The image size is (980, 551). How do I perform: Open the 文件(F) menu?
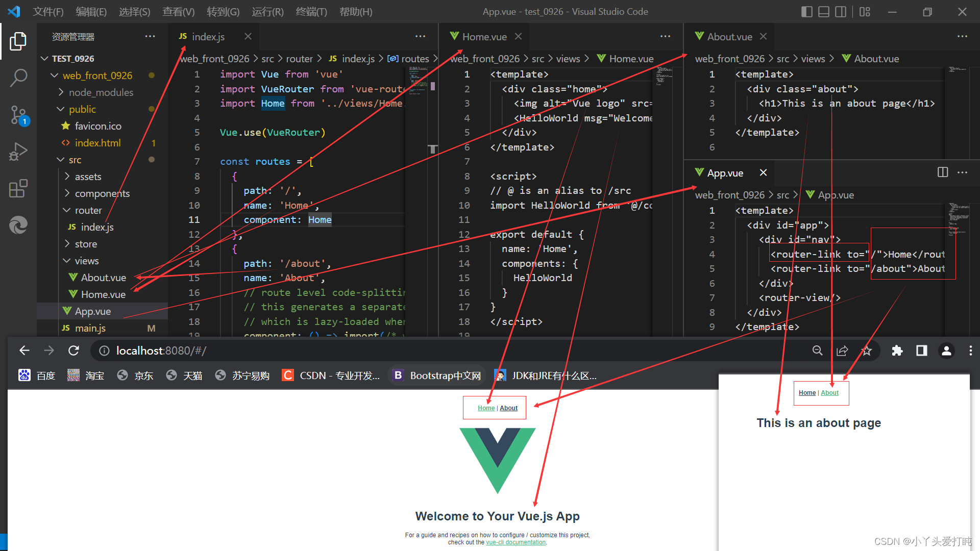(x=48, y=11)
